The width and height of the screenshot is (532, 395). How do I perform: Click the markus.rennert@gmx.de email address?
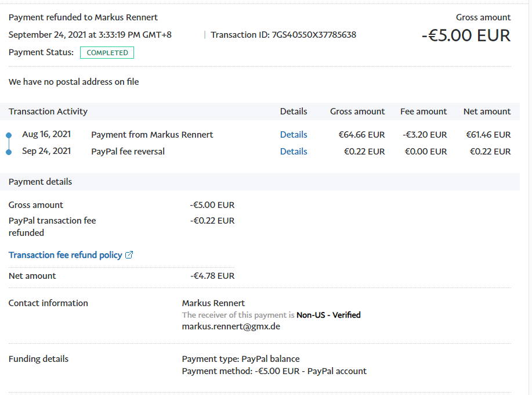231,326
